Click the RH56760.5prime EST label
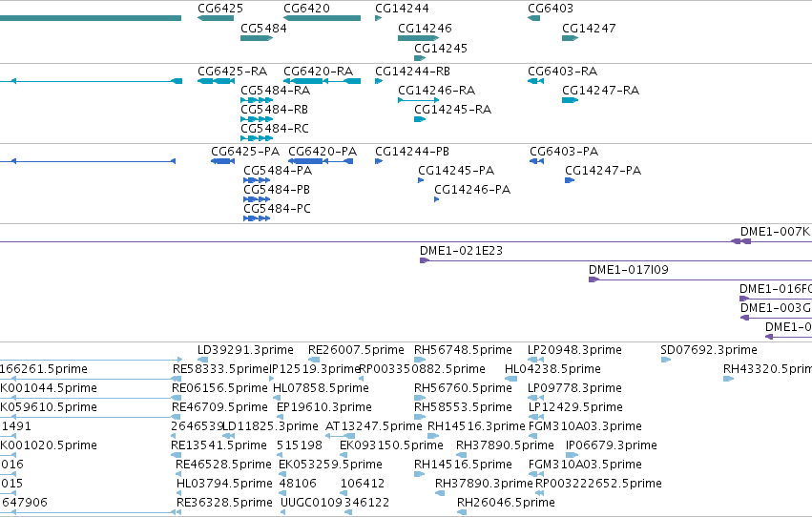 [x=463, y=388]
